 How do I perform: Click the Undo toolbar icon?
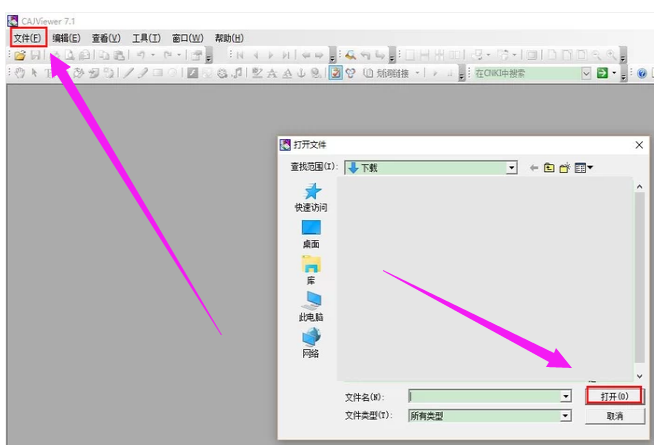[141, 55]
